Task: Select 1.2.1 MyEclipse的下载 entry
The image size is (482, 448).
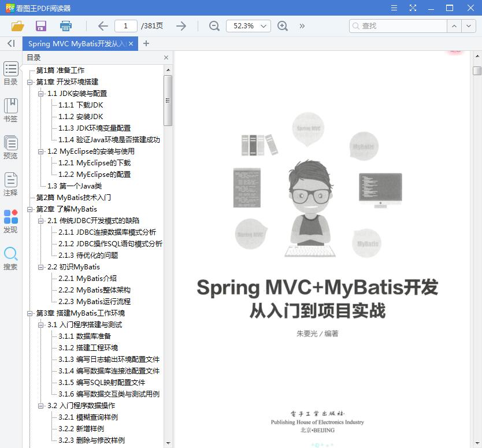Action: (95, 163)
